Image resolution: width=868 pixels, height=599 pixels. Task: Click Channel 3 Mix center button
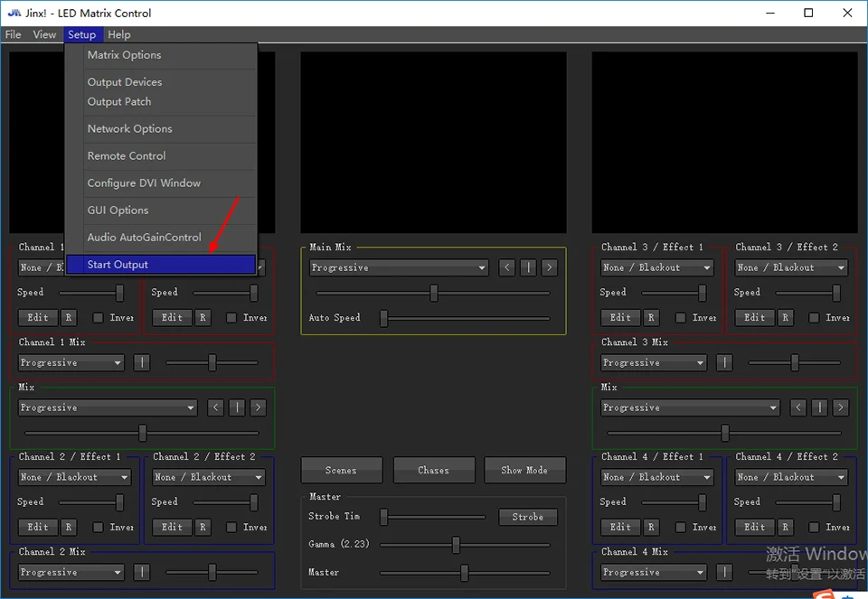pos(724,363)
